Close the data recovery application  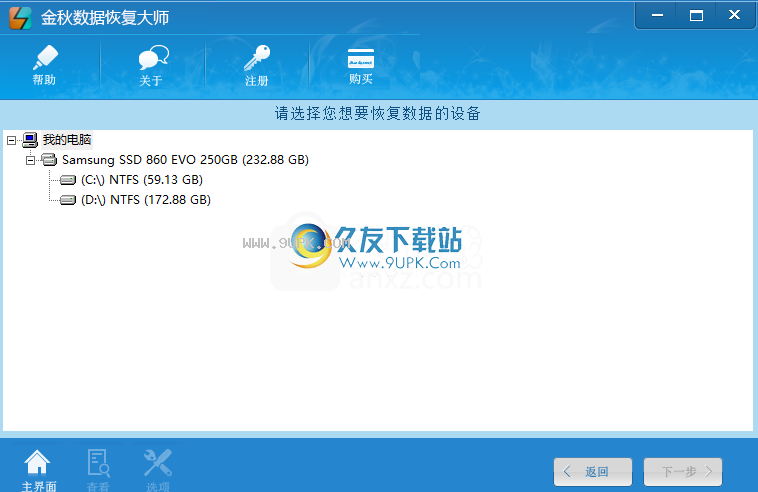pos(734,15)
